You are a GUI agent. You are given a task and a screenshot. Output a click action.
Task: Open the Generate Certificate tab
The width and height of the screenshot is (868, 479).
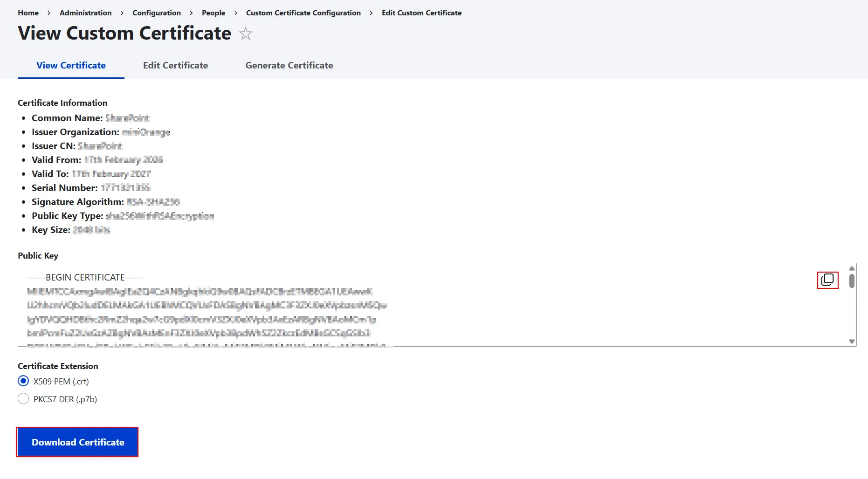click(x=289, y=65)
